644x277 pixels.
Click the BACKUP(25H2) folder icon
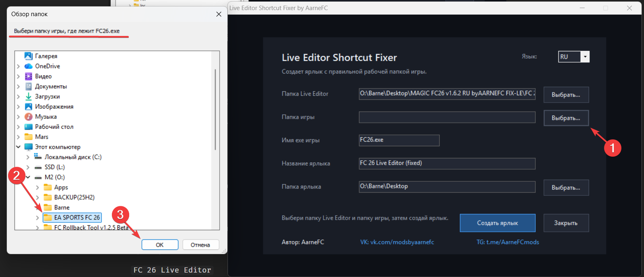(48, 197)
